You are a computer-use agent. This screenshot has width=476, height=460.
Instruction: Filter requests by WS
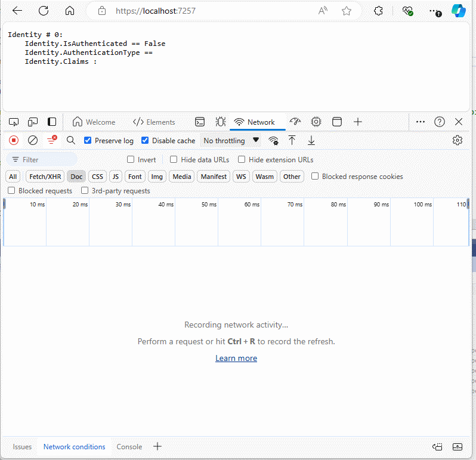(x=242, y=177)
